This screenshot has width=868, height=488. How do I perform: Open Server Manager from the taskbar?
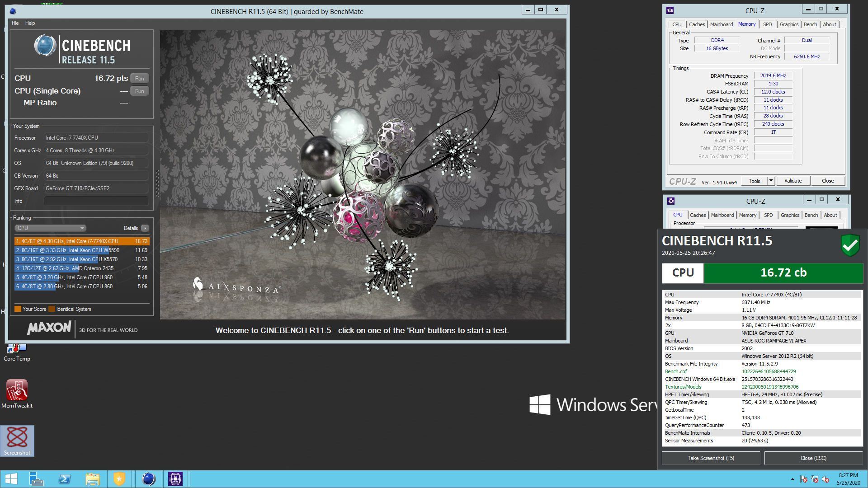point(36,479)
